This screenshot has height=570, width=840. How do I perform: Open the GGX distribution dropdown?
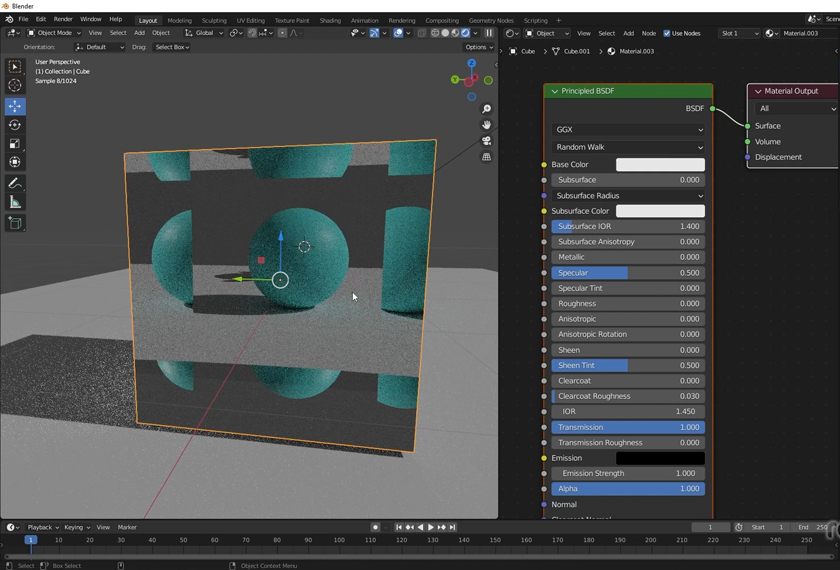(x=628, y=130)
